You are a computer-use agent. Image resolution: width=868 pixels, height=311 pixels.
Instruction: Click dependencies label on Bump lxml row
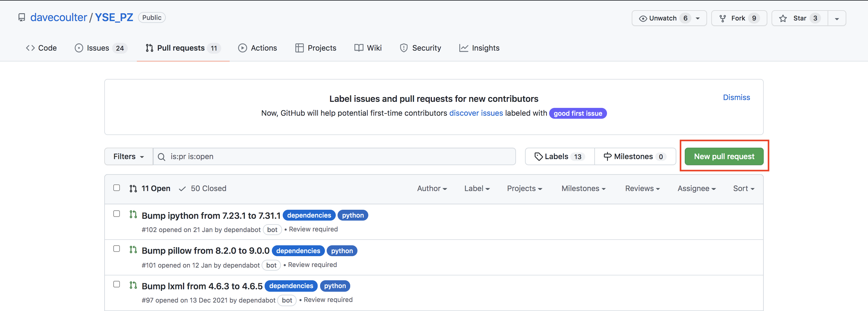point(291,286)
